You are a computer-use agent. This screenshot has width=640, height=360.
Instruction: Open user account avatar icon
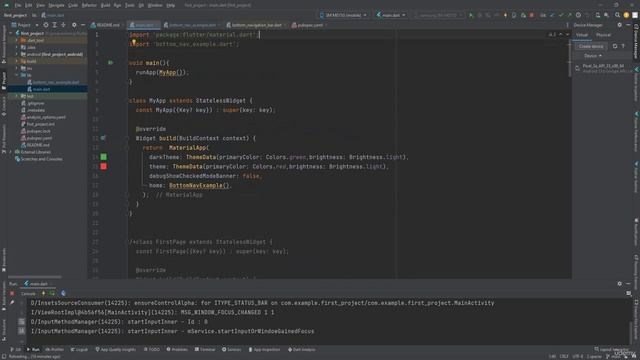(626, 15)
